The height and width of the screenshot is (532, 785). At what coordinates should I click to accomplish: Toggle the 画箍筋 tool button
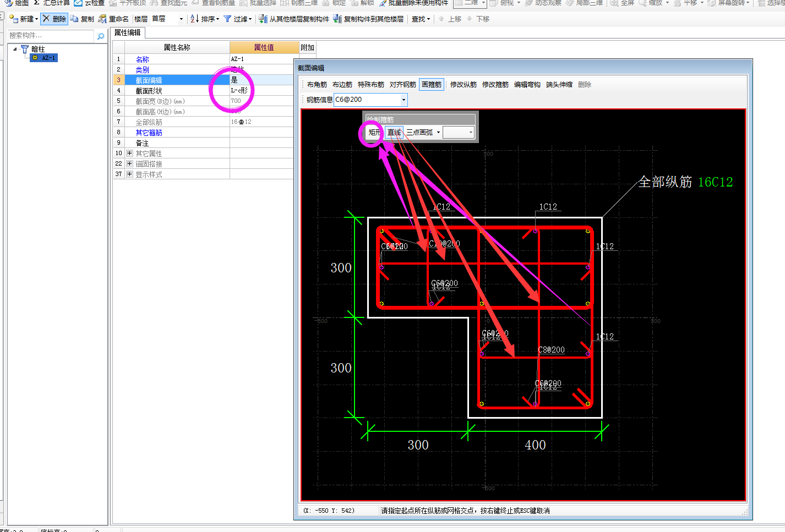[432, 84]
